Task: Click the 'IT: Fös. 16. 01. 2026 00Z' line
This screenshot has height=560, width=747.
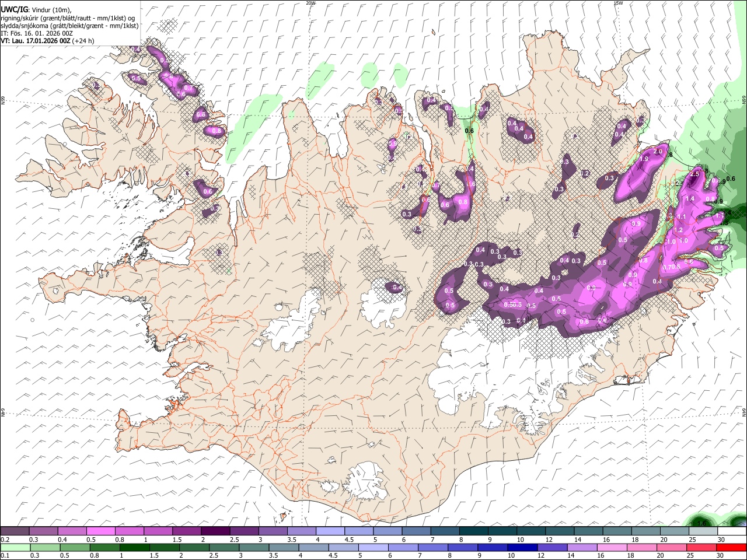Action: tap(37, 33)
